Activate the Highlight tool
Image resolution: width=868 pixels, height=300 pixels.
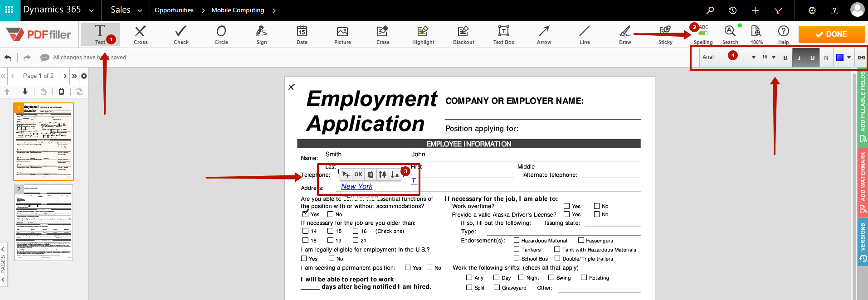(423, 34)
